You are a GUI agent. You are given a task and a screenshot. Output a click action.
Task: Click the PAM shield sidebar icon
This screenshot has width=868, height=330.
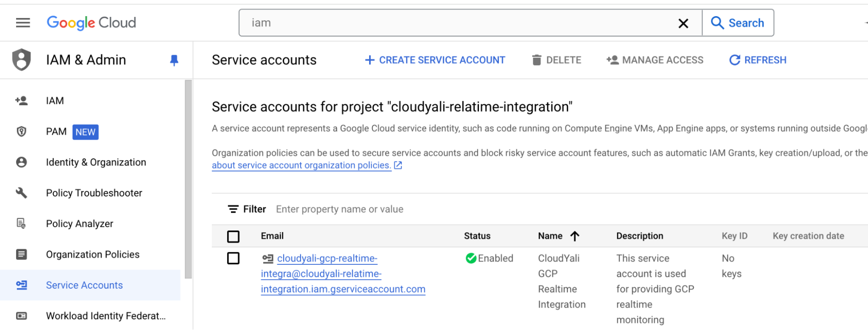pos(21,131)
